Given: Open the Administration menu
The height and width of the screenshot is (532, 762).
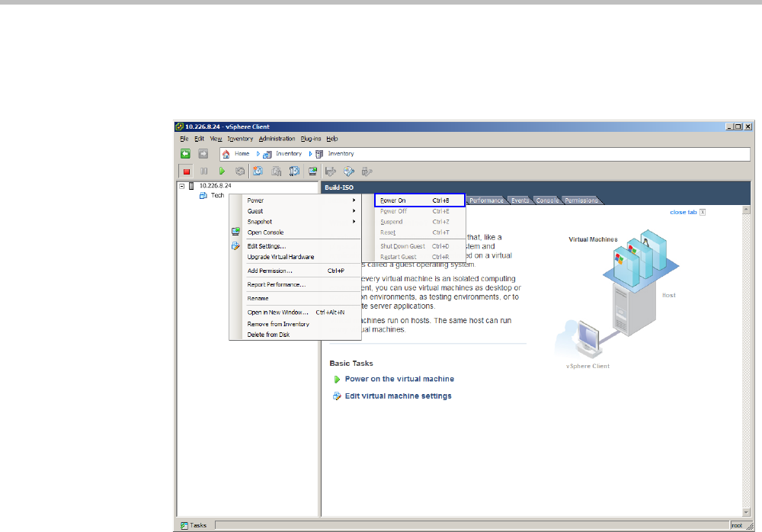Looking at the screenshot, I should (x=276, y=139).
